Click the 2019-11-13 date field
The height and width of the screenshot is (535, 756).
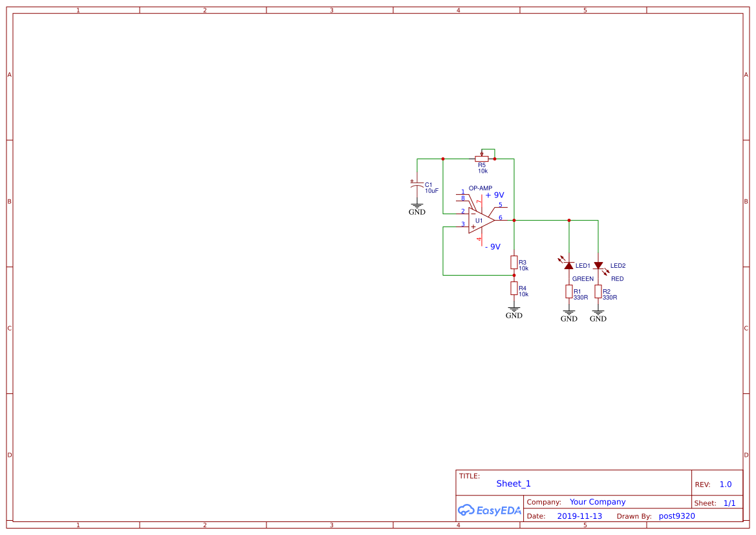tap(580, 516)
